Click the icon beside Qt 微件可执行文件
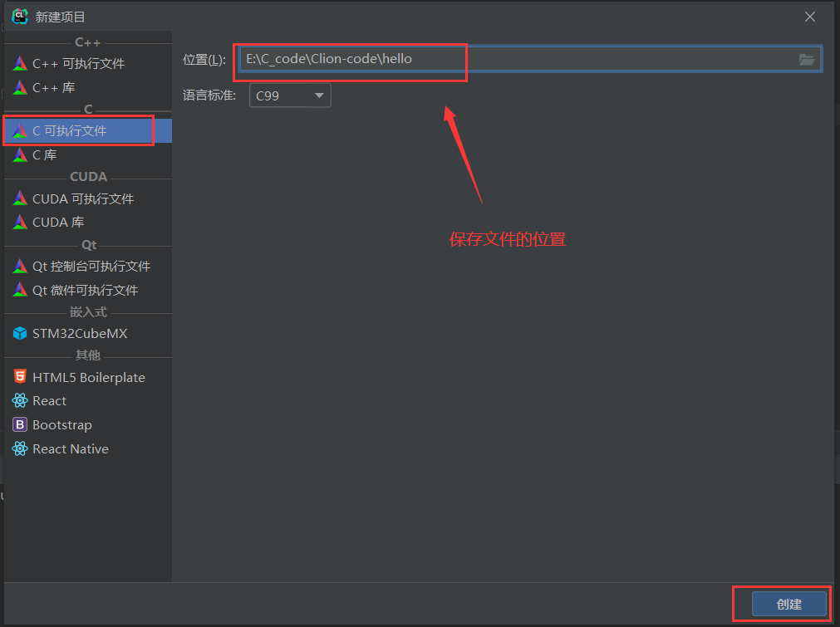This screenshot has width=840, height=627. coord(20,290)
